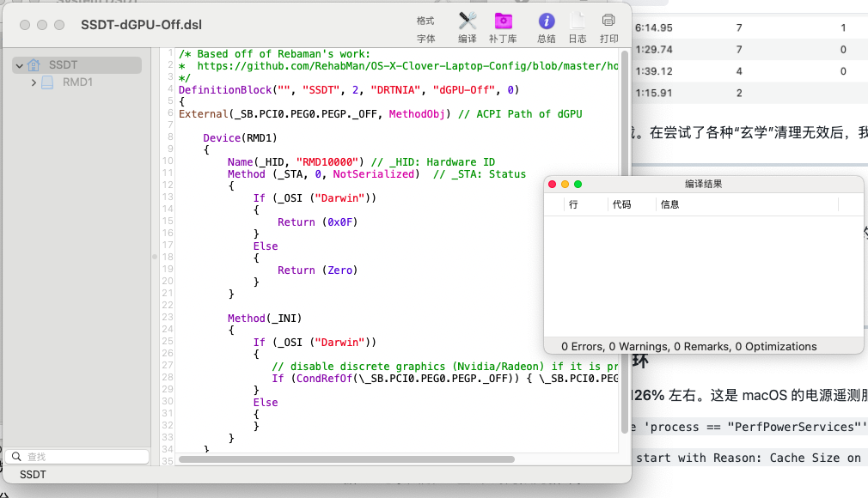The height and width of the screenshot is (498, 868).
Task: Click in the 查找 search field
Action: (82, 457)
